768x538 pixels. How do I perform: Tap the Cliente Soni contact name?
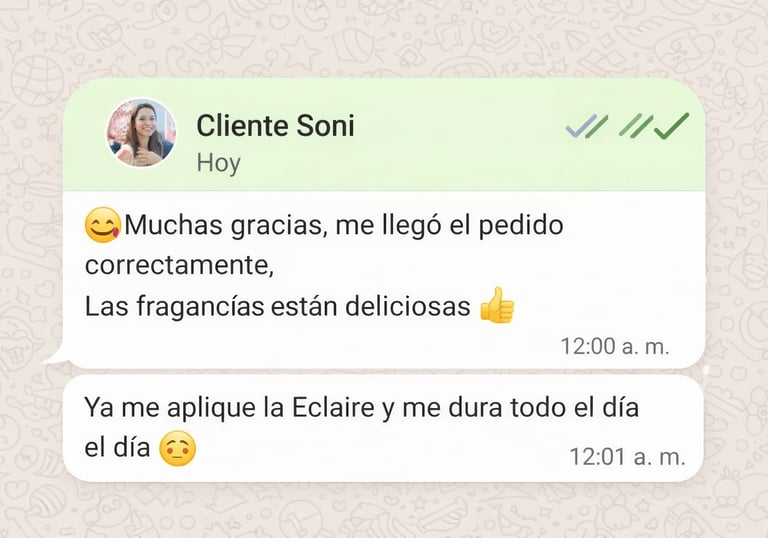(x=275, y=125)
